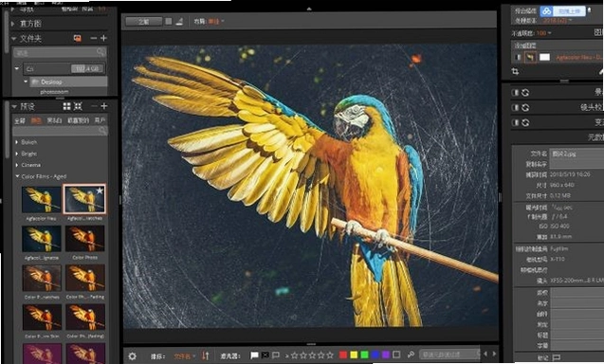Select the 用户 presets tab
This screenshot has width=604, height=364.
tap(100, 120)
